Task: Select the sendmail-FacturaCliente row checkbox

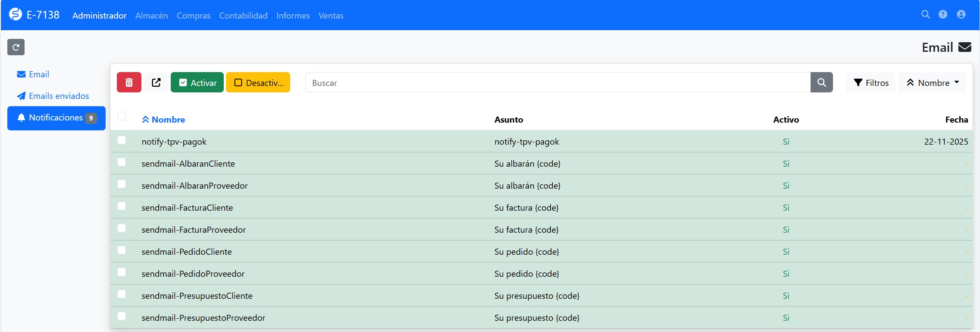Action: 122,206
